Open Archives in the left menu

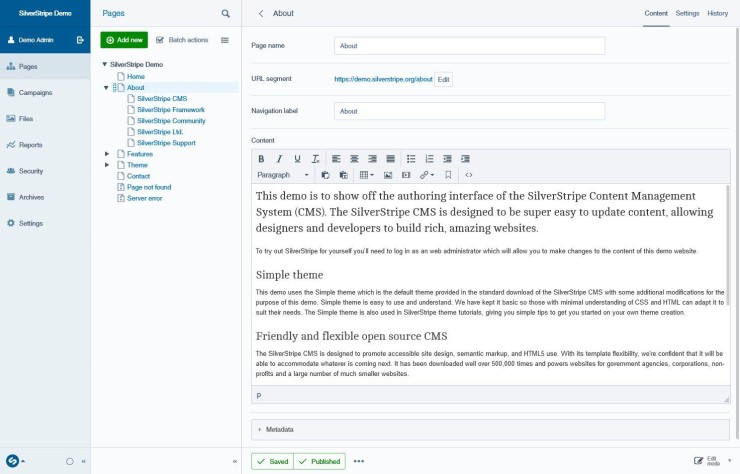click(45, 197)
